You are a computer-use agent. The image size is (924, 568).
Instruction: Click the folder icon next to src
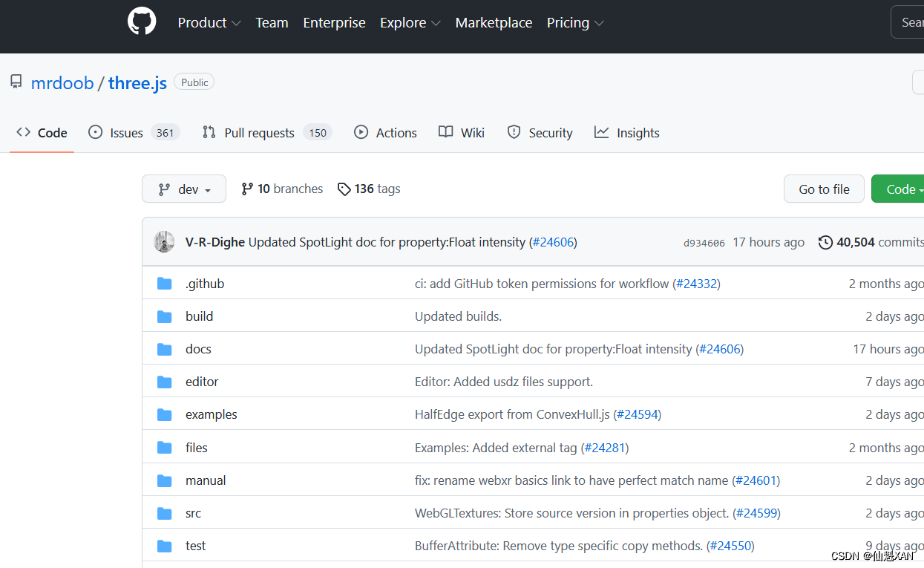coord(165,513)
